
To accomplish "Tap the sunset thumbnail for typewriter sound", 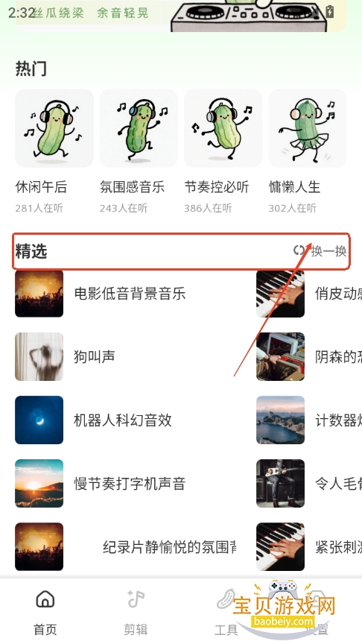I will coord(39,484).
